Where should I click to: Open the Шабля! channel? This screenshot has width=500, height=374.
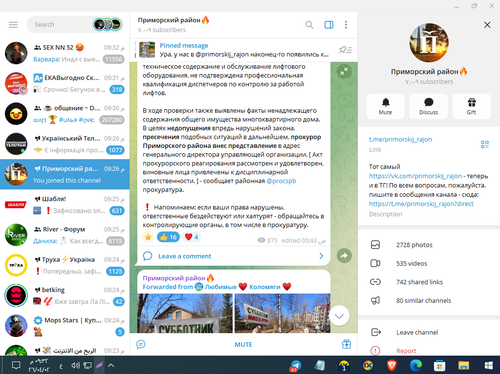tap(65, 205)
